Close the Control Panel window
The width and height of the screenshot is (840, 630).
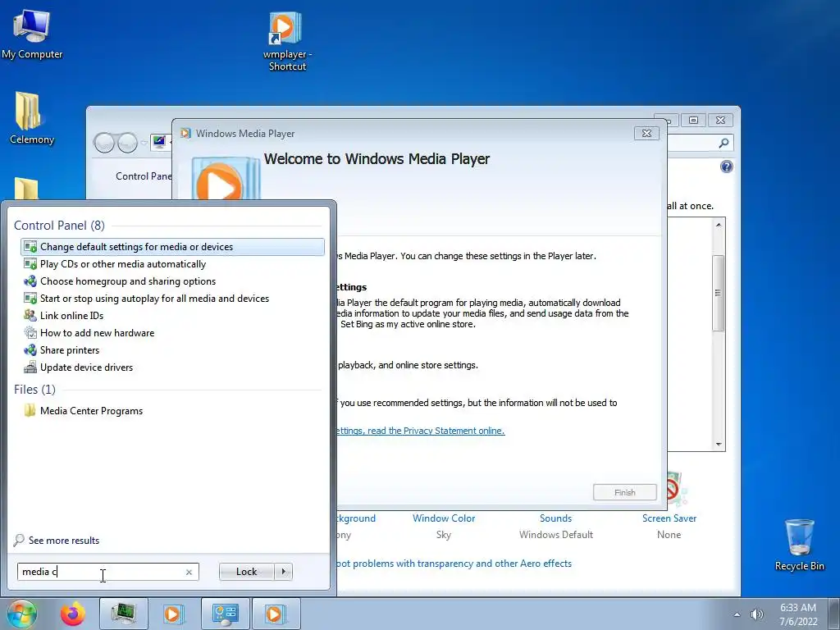point(720,120)
